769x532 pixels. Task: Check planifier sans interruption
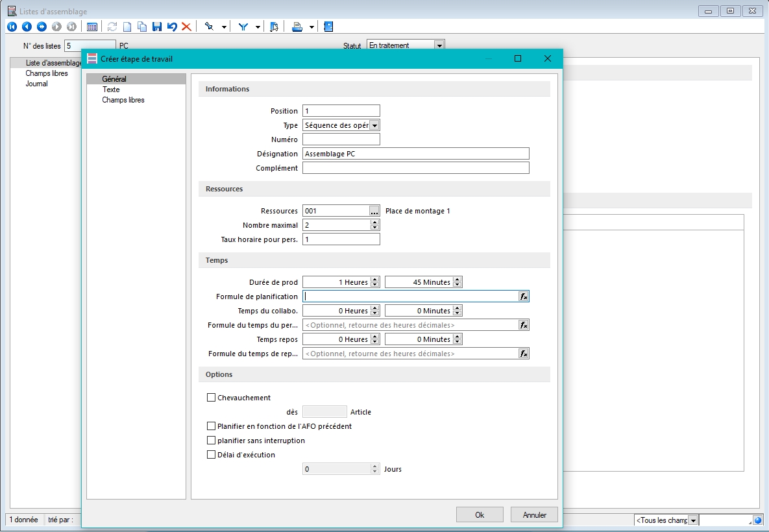click(212, 440)
